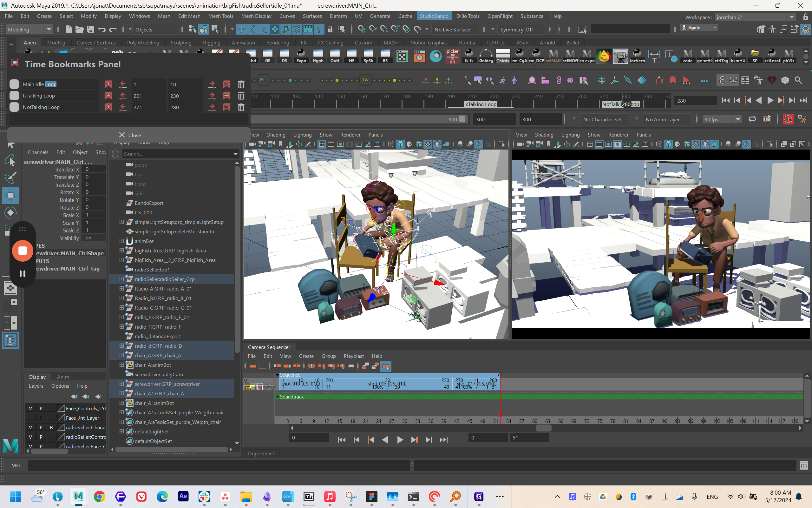Click the time range slider bar handle
The image size is (812, 508).
462,119
